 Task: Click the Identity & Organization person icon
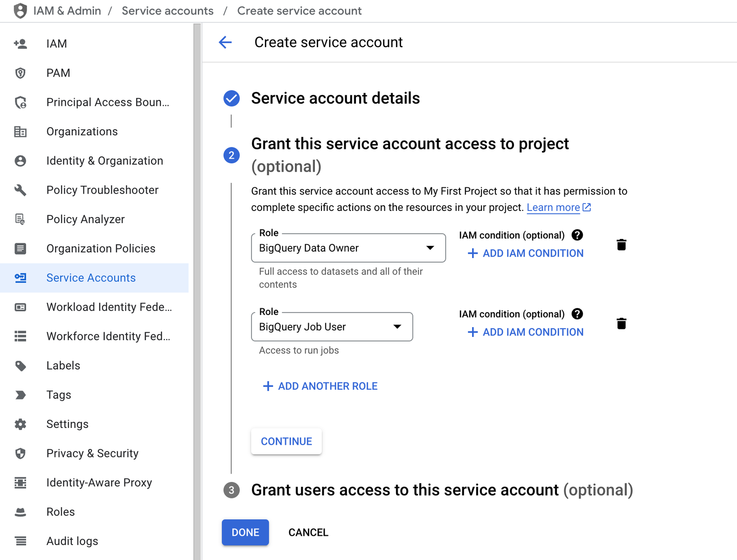(20, 161)
